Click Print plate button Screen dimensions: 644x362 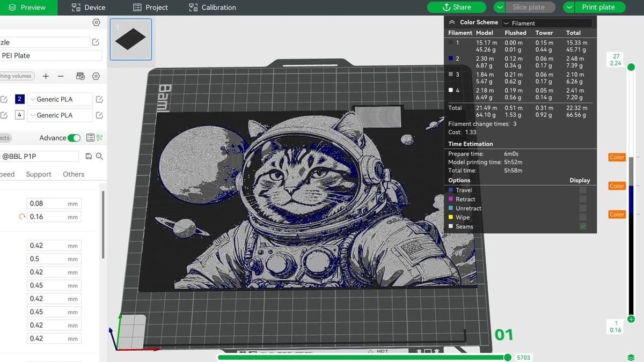[x=601, y=7]
